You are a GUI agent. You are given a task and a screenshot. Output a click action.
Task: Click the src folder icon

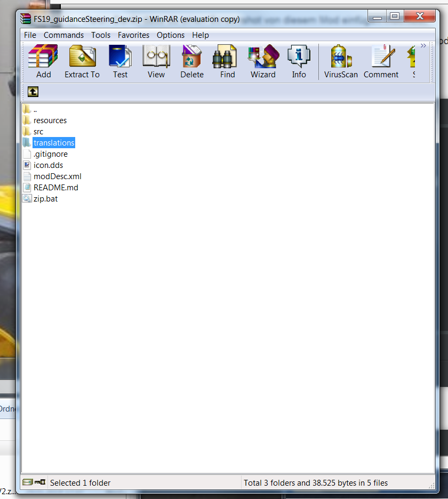(27, 132)
